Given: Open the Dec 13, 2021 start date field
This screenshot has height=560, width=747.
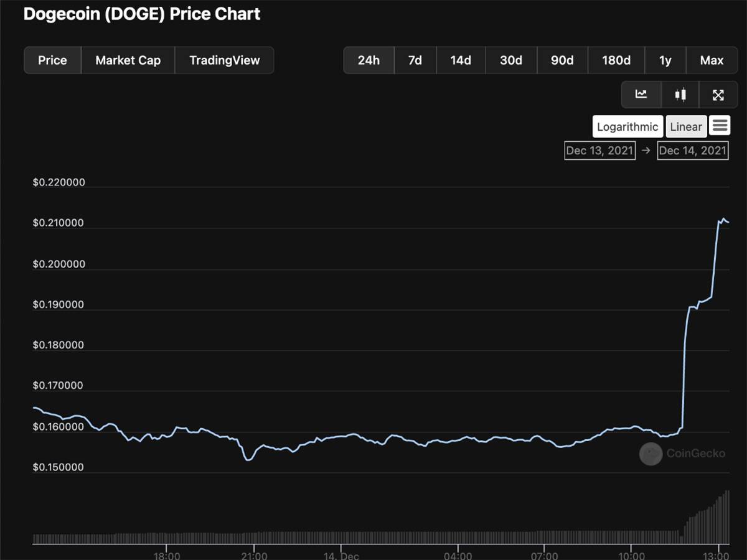Looking at the screenshot, I should [599, 150].
